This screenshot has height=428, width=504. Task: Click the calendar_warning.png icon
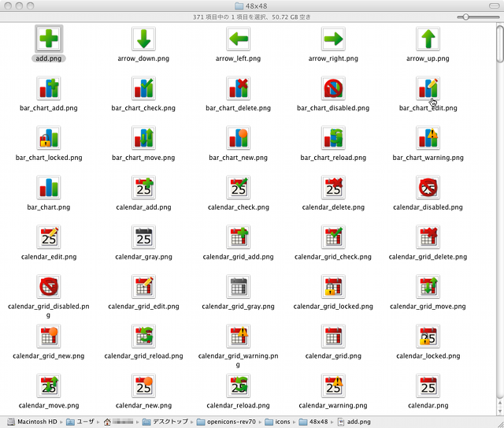pos(333,386)
